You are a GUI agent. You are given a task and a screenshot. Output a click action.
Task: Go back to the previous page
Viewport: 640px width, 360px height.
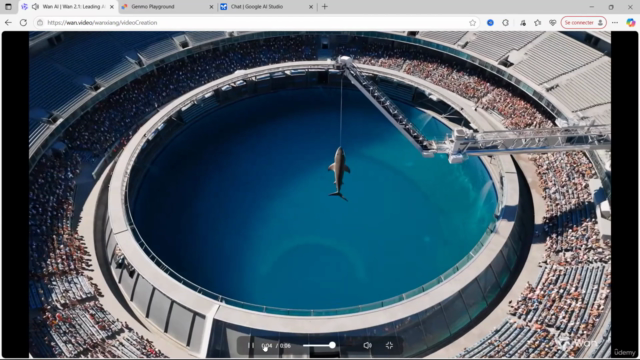[x=8, y=22]
